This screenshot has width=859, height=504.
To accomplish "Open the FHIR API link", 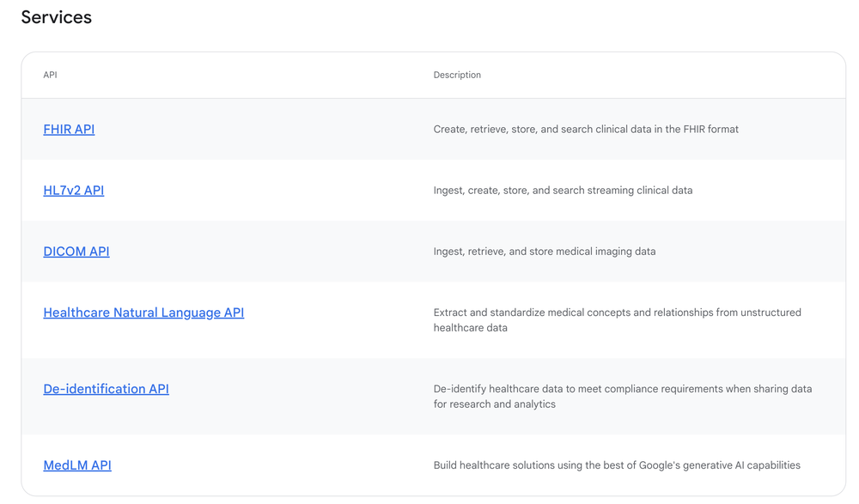I will click(69, 130).
